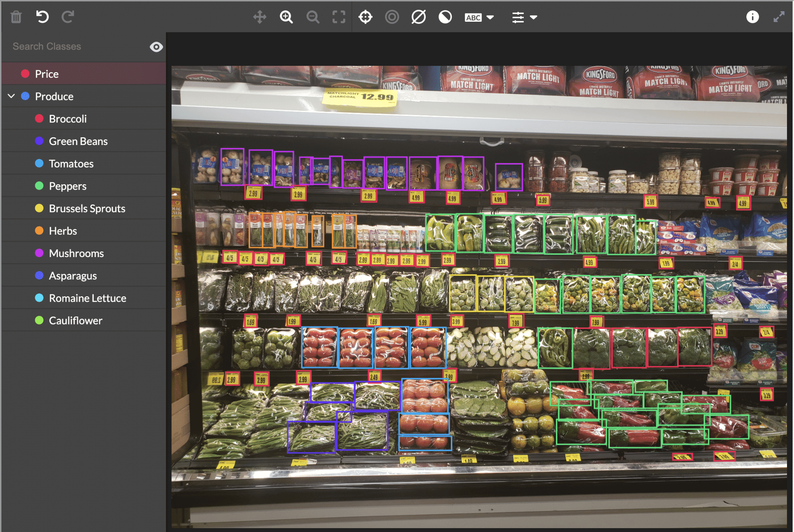Click the zoom in magnifier
Image resolution: width=794 pixels, height=532 pixels.
[x=286, y=17]
